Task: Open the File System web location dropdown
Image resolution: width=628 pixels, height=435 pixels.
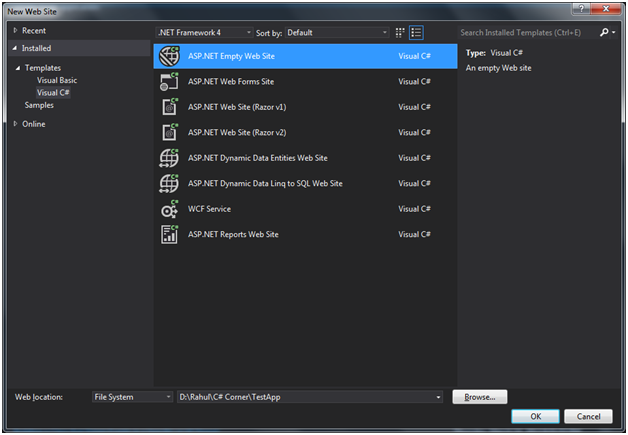Action: pos(132,397)
